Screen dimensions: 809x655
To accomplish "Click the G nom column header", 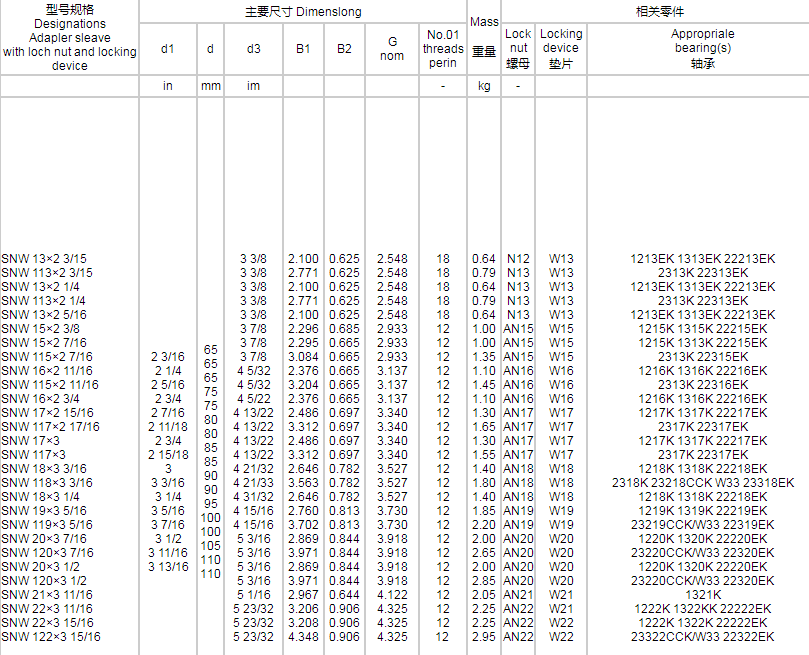I will click(x=393, y=48).
